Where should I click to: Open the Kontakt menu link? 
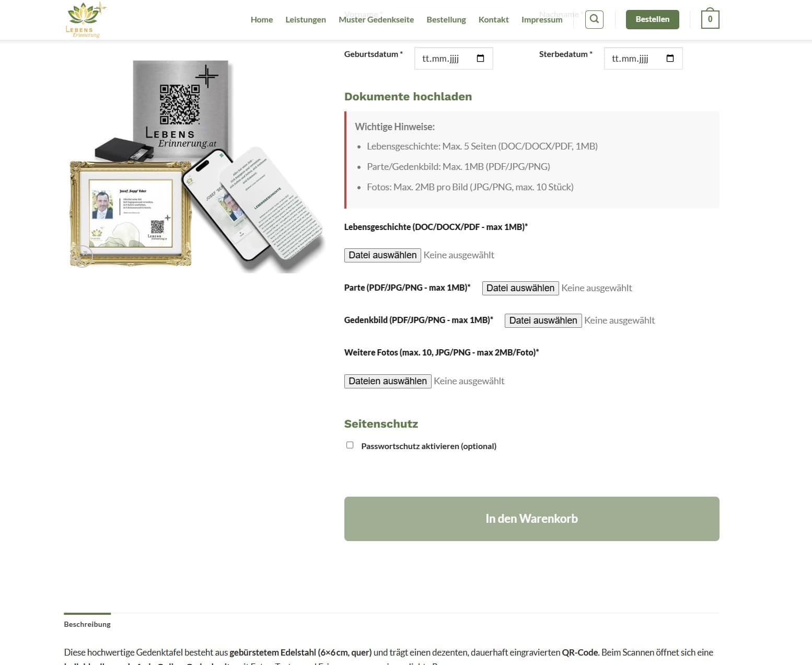494,19
